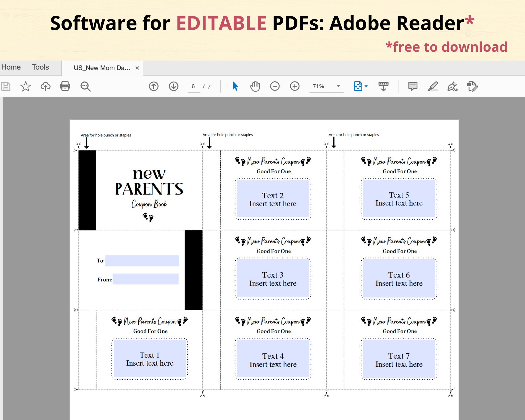Open the Home tab
This screenshot has width=525, height=420.
point(11,67)
